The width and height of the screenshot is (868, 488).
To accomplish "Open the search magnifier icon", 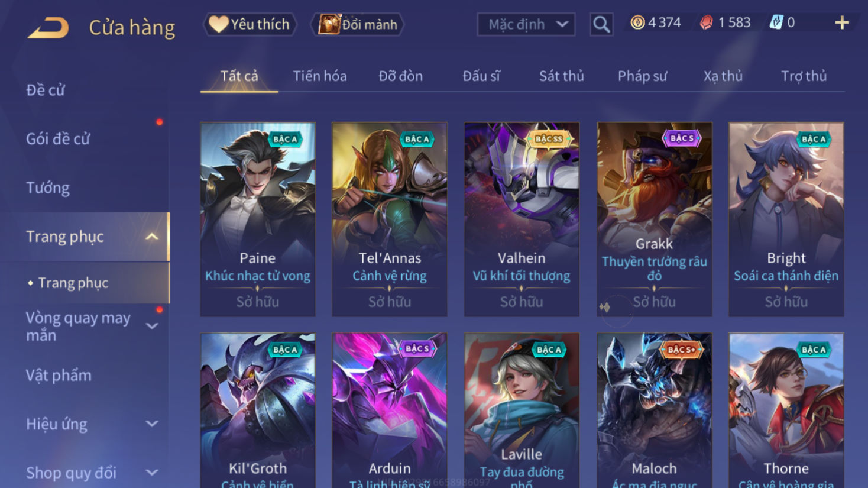I will (601, 24).
